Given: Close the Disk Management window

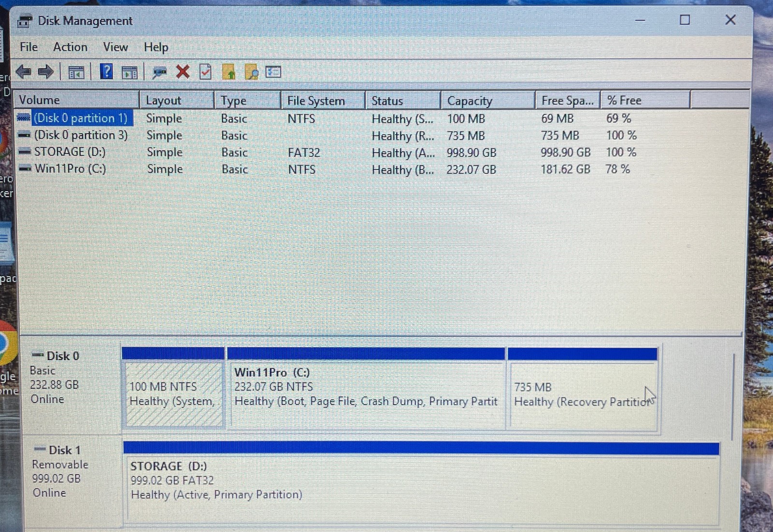Looking at the screenshot, I should click(730, 20).
